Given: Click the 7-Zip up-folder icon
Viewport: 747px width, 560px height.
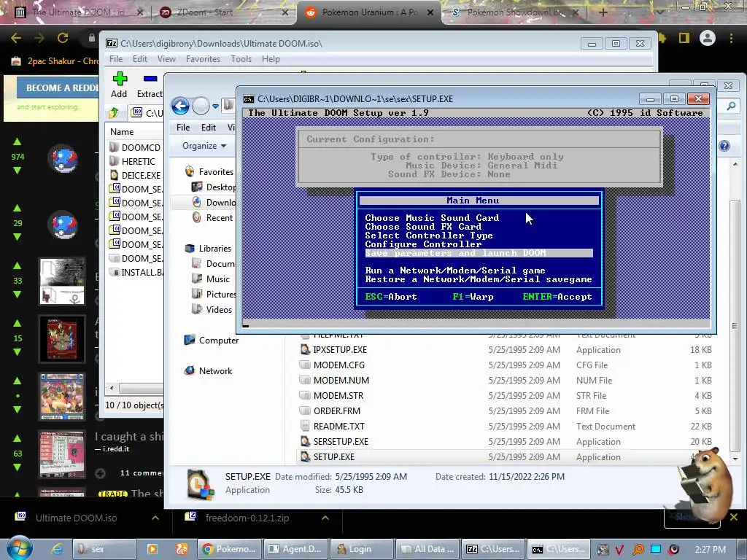Looking at the screenshot, I should pos(114,113).
